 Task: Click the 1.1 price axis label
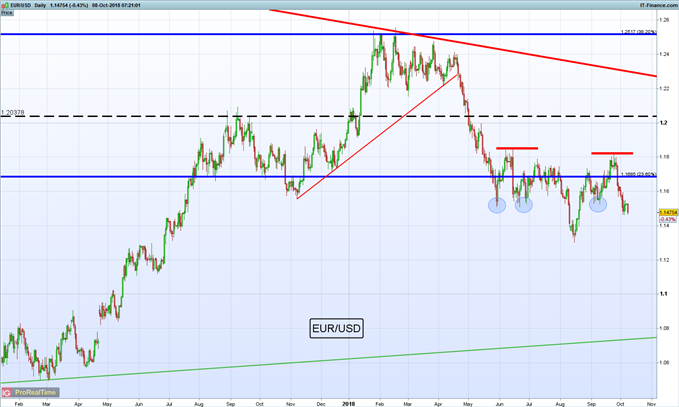point(663,294)
